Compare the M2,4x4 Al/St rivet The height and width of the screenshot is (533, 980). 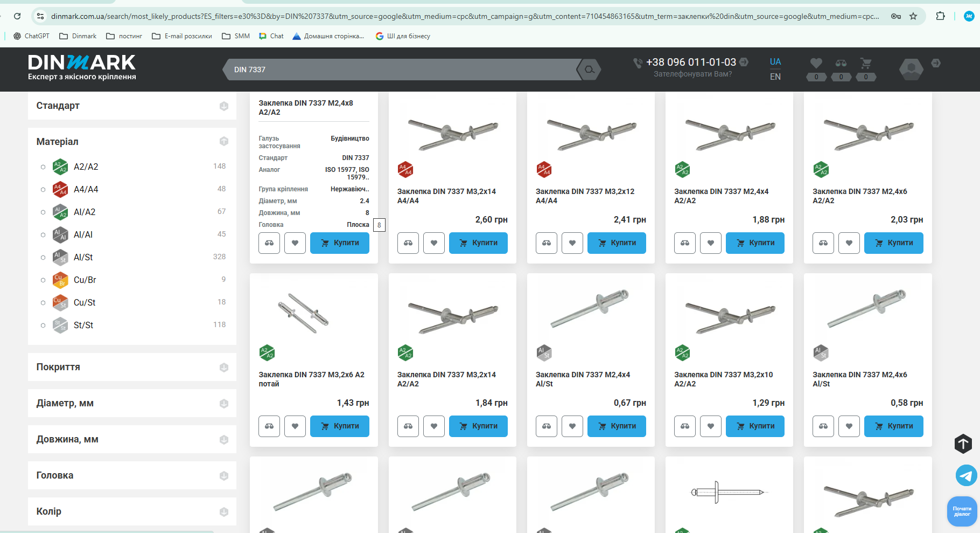547,426
